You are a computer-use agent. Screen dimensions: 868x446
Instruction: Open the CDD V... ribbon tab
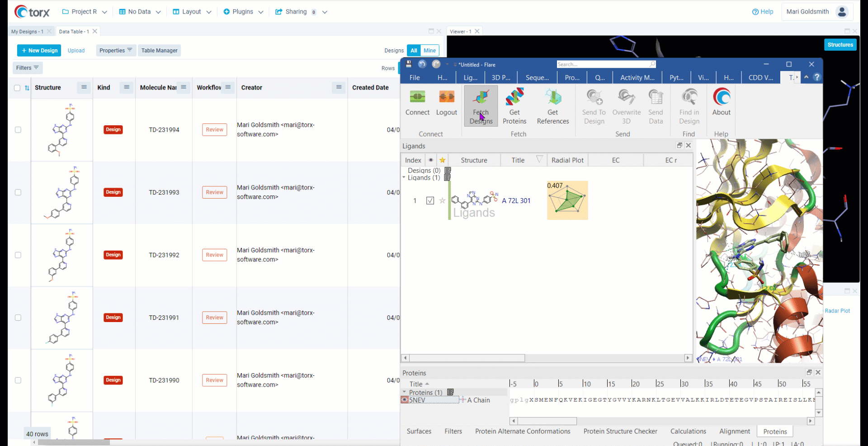[761, 78]
